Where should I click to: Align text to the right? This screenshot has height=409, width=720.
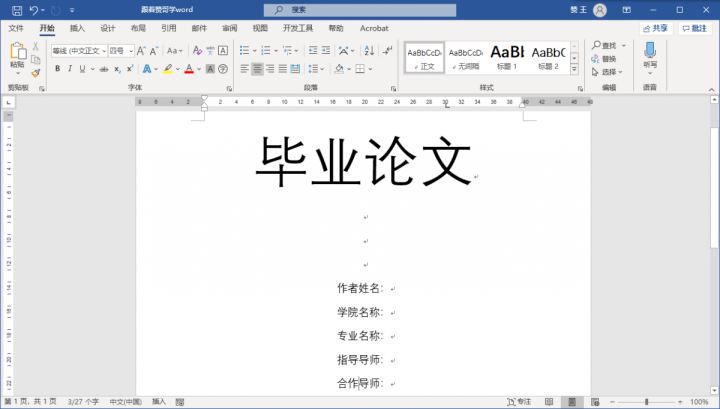pos(270,69)
